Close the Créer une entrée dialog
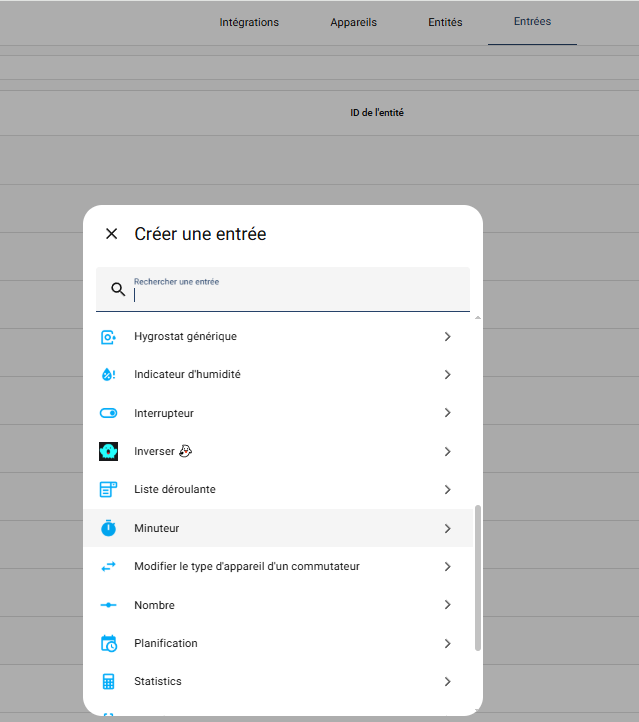 point(111,234)
